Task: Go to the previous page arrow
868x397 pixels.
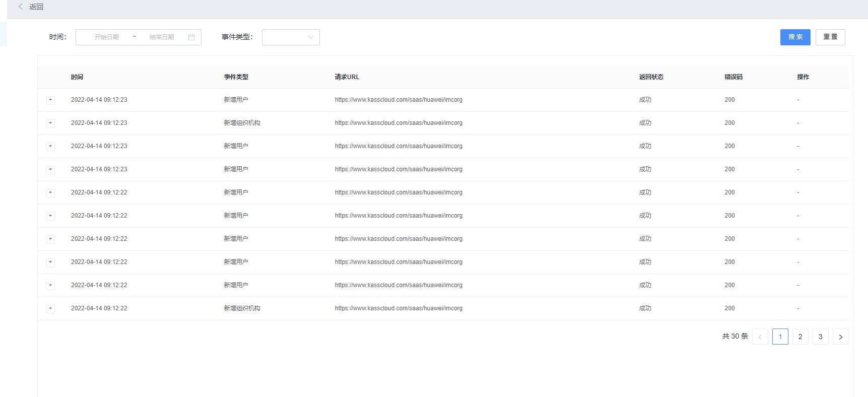Action: tap(760, 337)
